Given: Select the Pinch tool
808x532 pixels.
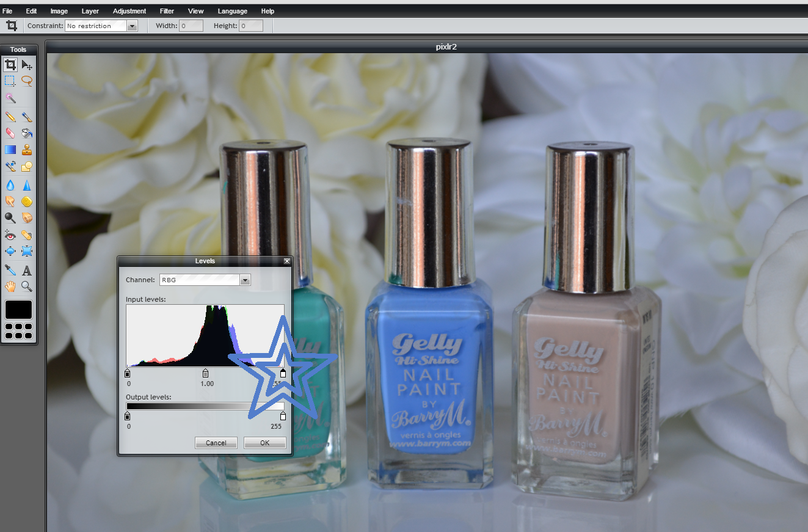Looking at the screenshot, I should [27, 251].
